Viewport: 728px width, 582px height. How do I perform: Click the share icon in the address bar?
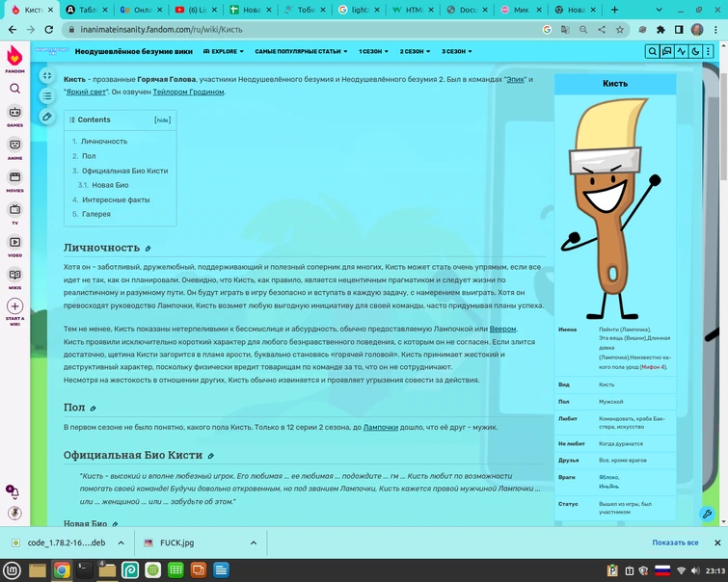pyautogui.click(x=602, y=30)
